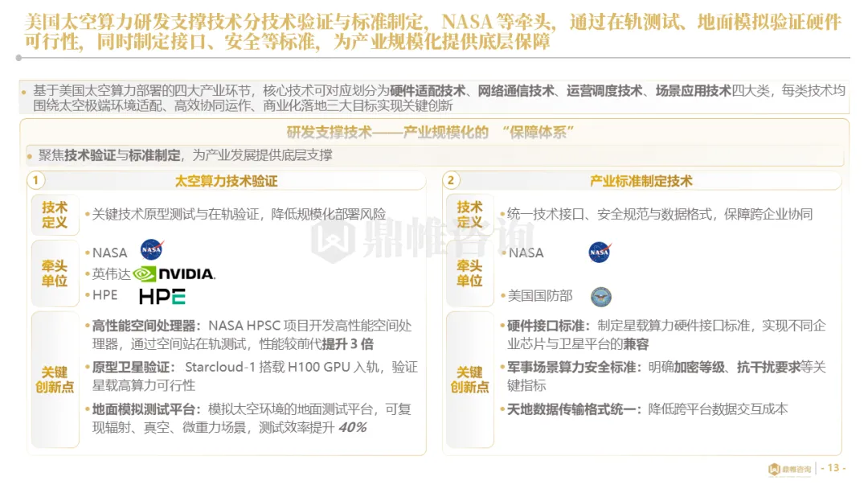Click the bold text 硬件接口标准
Image resolution: width=868 pixels, height=489 pixels.
tap(546, 326)
